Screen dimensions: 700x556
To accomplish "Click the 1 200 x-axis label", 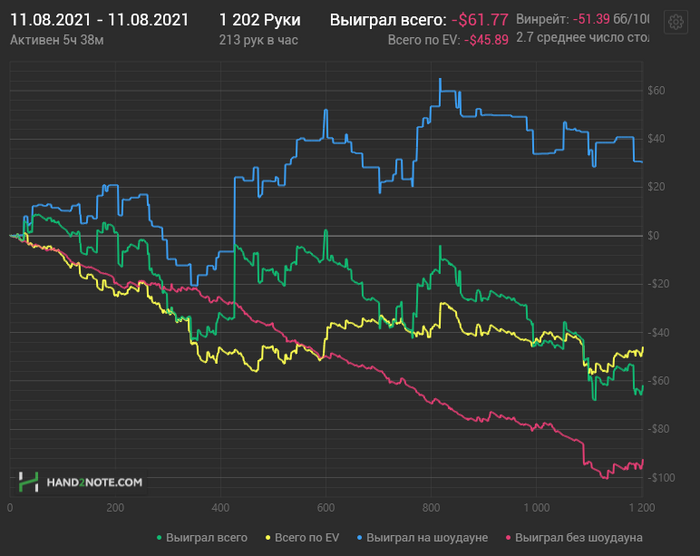I will (642, 508).
